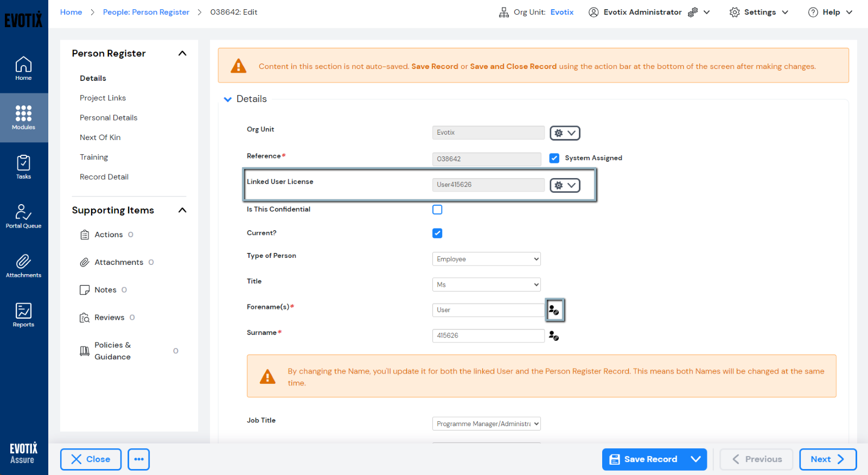868x475 pixels.
Task: Click the Surname linked user icon
Action: click(x=553, y=335)
